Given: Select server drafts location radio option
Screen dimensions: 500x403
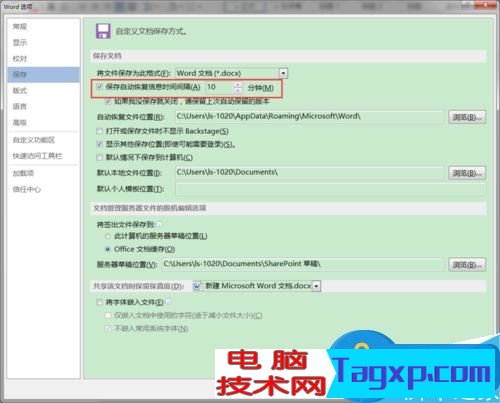Looking at the screenshot, I should click(108, 236).
